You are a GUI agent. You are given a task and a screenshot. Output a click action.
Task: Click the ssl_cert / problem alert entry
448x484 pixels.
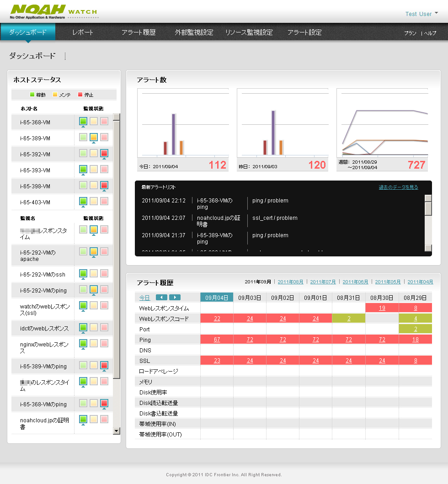275,218
